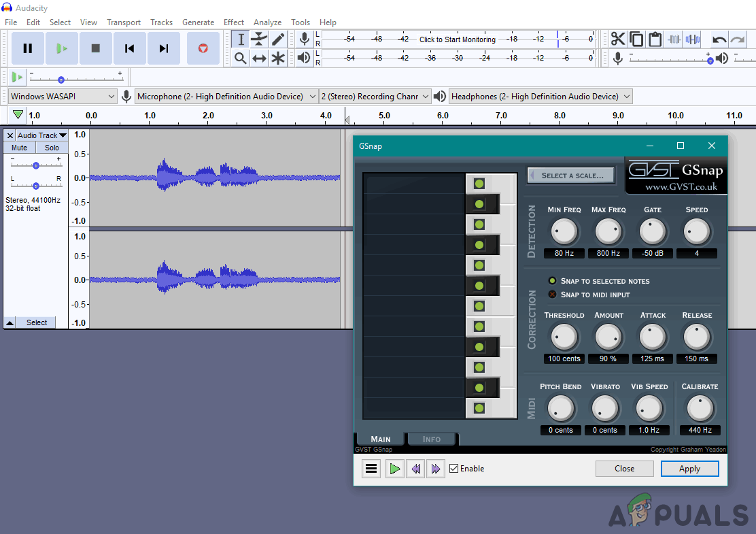756x534 pixels.
Task: Open GSnap effect menu hamburger icon
Action: tap(371, 469)
